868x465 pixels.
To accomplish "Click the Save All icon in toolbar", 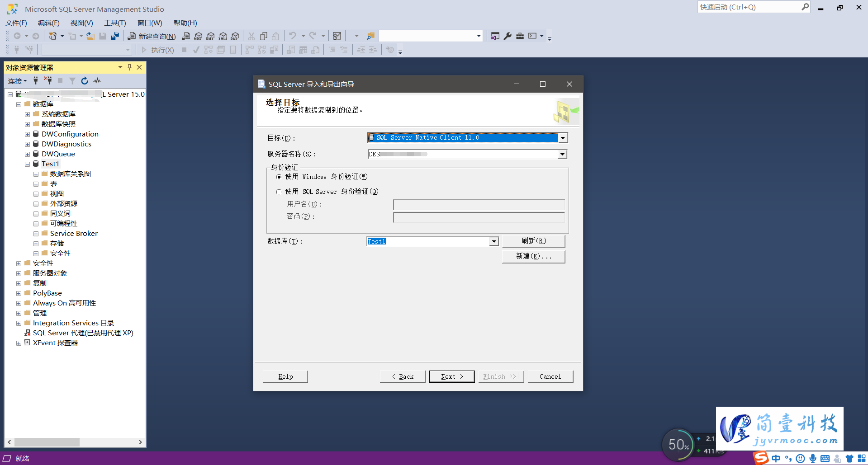I will [x=115, y=36].
